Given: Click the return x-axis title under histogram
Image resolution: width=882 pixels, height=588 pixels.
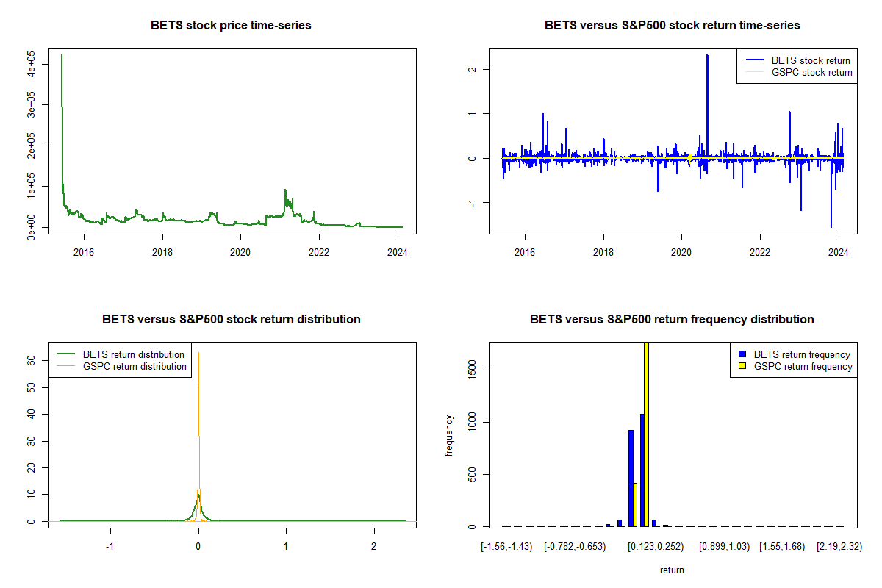Looking at the screenshot, I should pos(672,570).
